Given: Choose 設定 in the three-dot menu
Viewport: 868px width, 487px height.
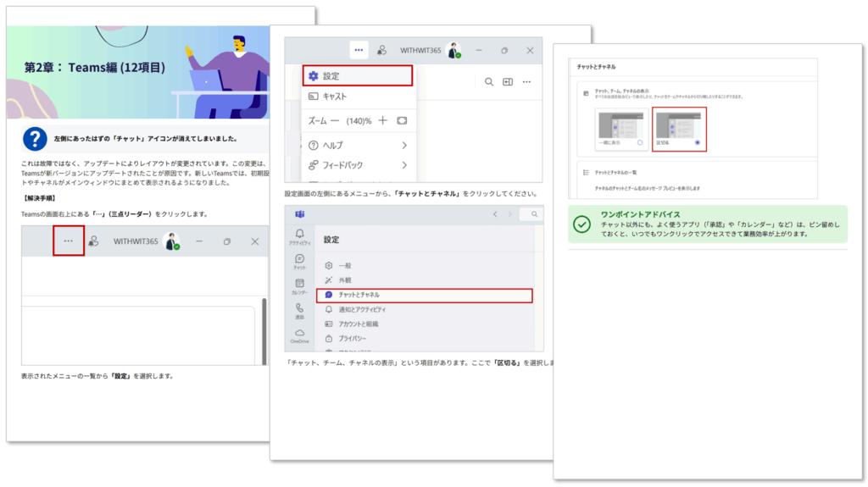Looking at the screenshot, I should [x=358, y=76].
